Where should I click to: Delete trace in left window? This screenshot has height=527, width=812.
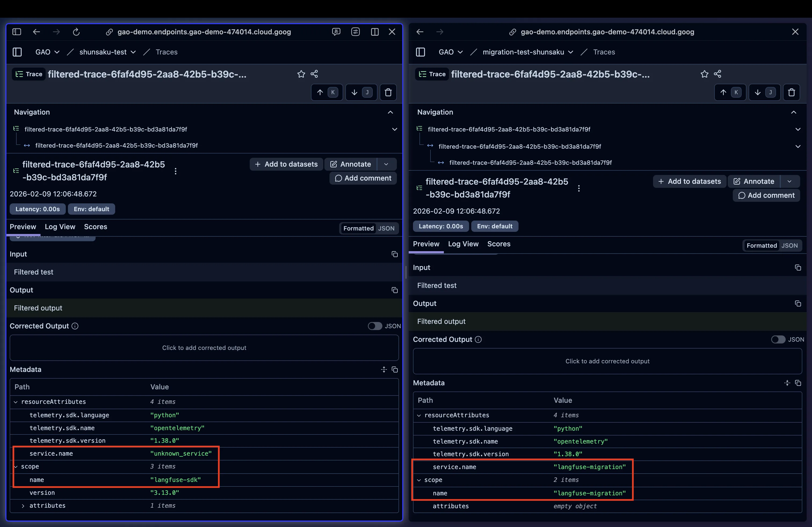(388, 92)
